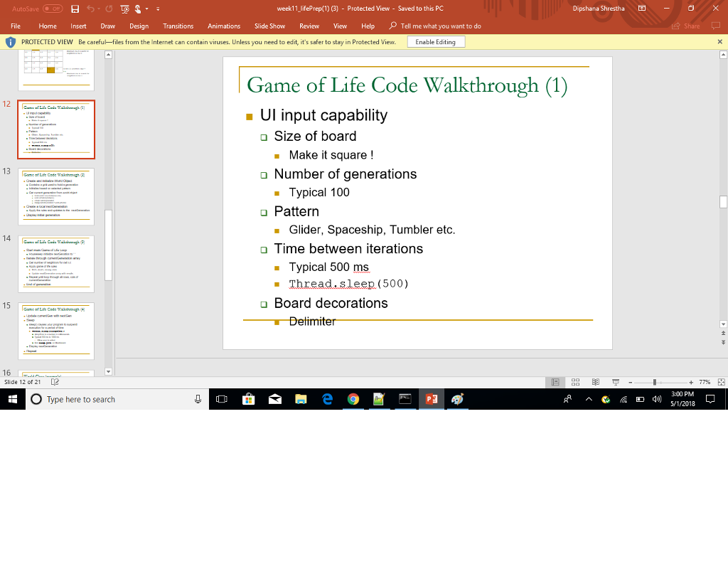
Task: Select slide 12 thumbnail
Action: pyautogui.click(x=56, y=129)
